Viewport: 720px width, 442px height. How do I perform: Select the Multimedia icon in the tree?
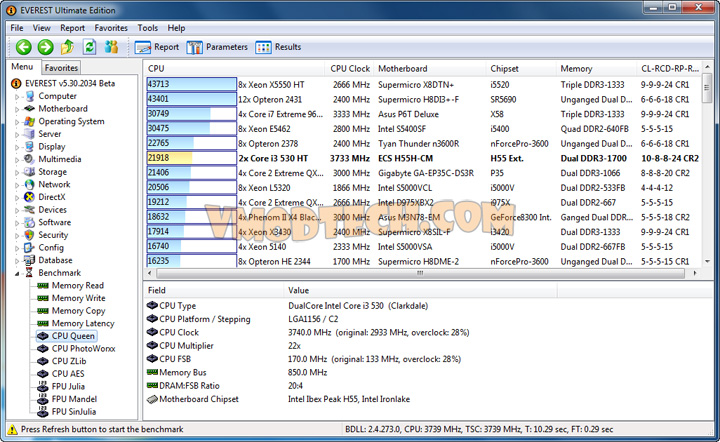click(29, 159)
